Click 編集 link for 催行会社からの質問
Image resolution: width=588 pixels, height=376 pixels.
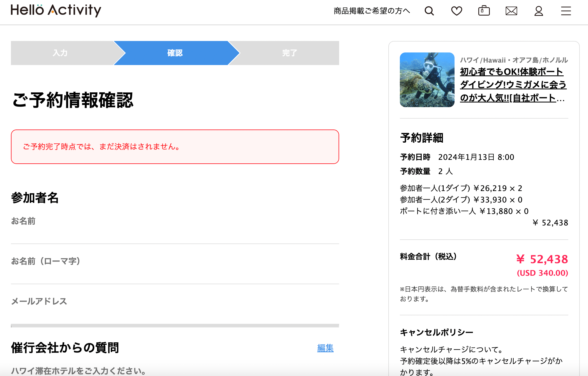(x=325, y=348)
